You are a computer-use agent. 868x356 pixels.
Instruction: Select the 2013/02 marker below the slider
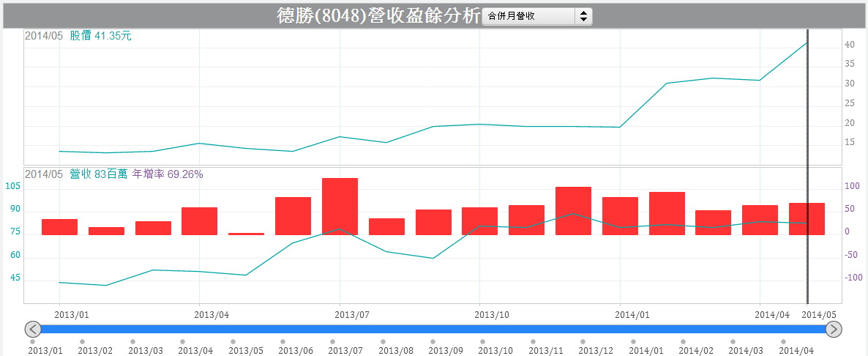(83, 341)
